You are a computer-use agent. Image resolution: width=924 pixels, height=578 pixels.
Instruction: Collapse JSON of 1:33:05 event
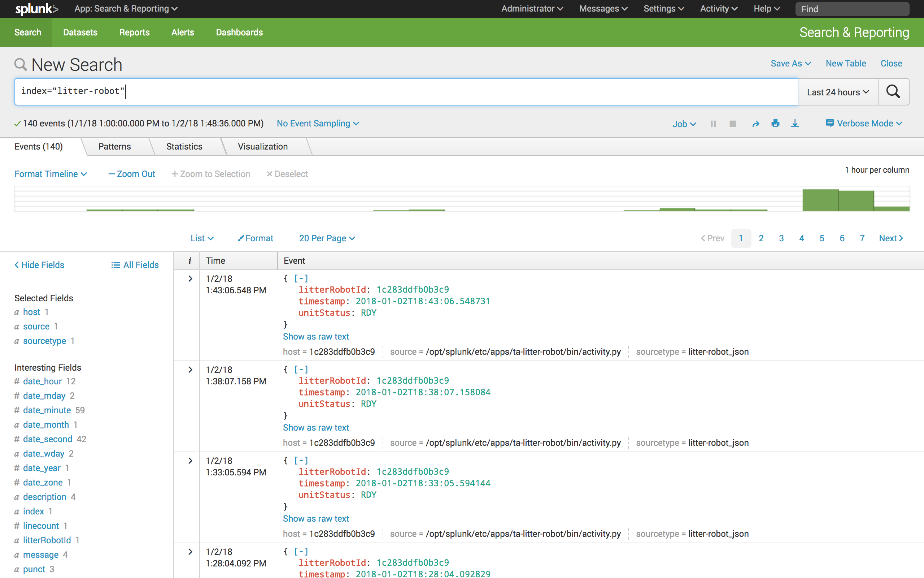click(301, 460)
